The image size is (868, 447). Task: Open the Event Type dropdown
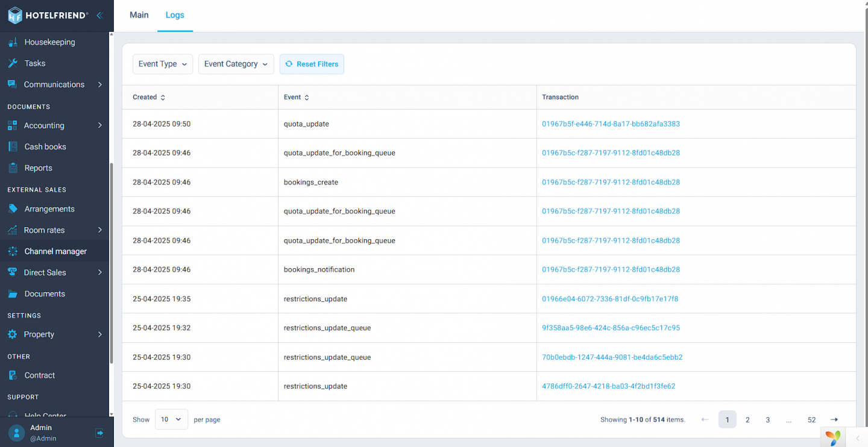click(163, 64)
